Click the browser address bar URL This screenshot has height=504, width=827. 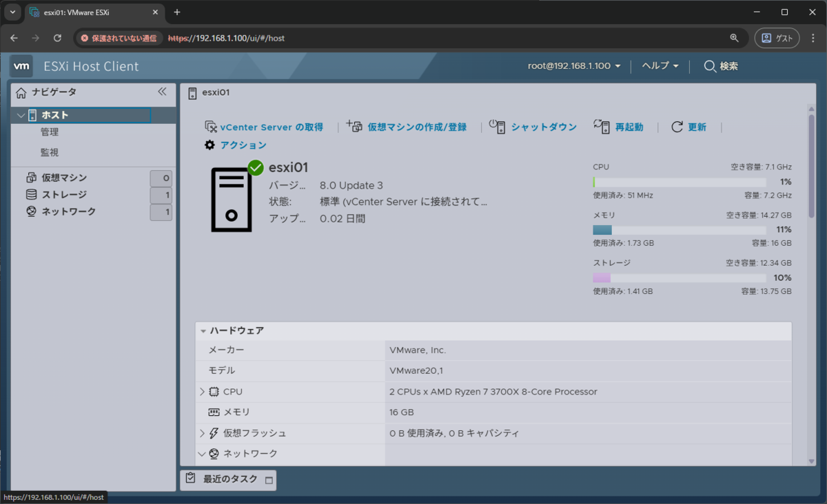226,38
